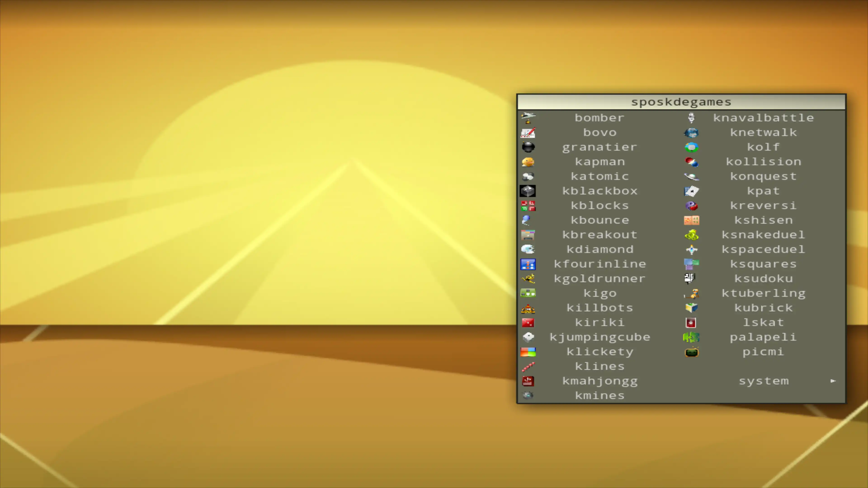This screenshot has height=488, width=868.
Task: Click the ksnakeduel text label
Action: pos(763,235)
